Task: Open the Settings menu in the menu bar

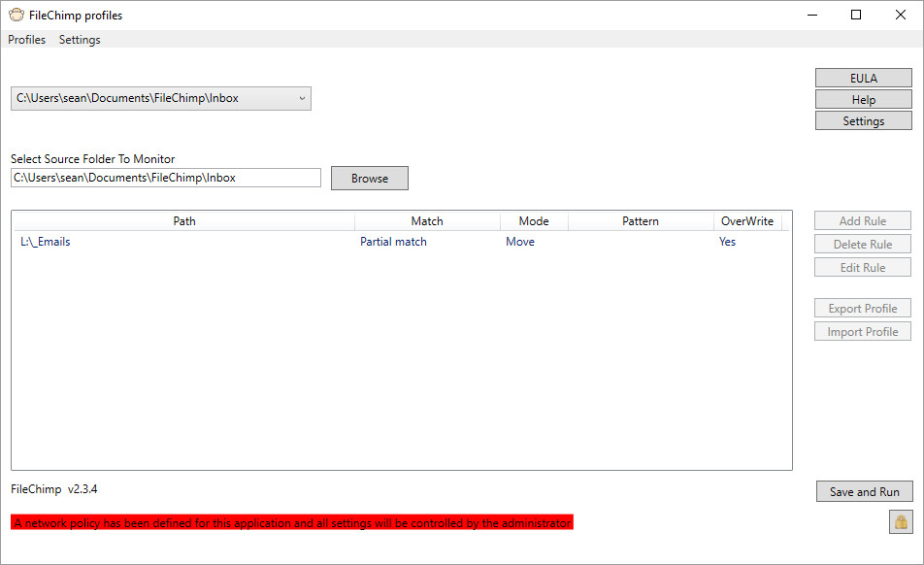Action: click(x=80, y=40)
